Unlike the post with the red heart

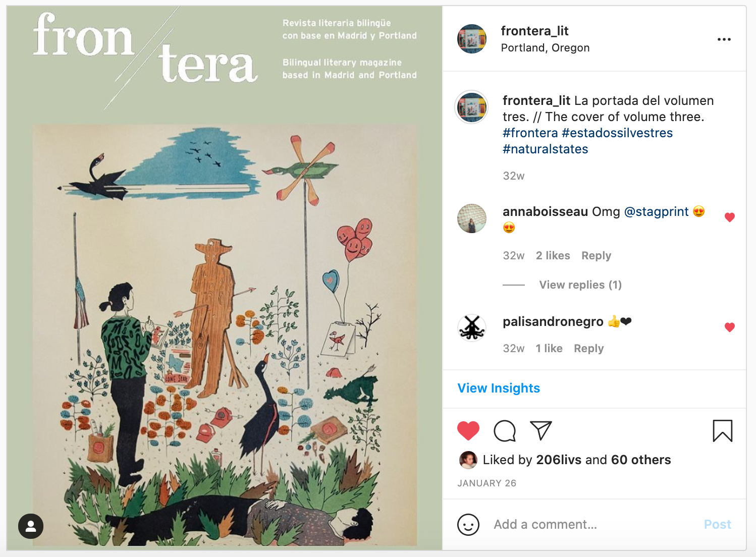pos(468,431)
